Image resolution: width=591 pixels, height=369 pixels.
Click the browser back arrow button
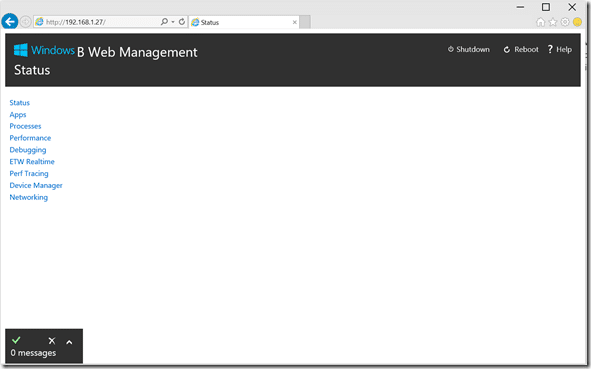click(x=10, y=21)
